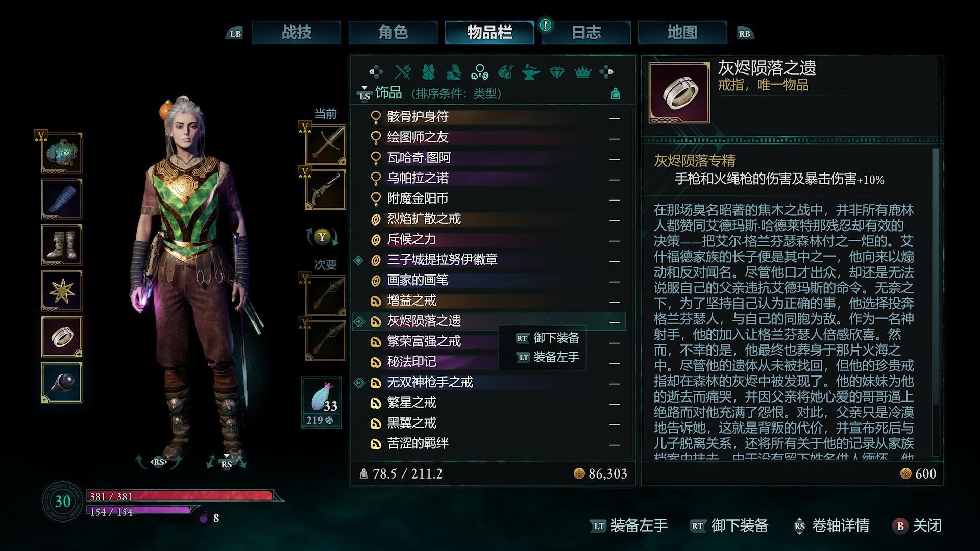Select the weapons category icon
The image size is (980, 551).
403,72
